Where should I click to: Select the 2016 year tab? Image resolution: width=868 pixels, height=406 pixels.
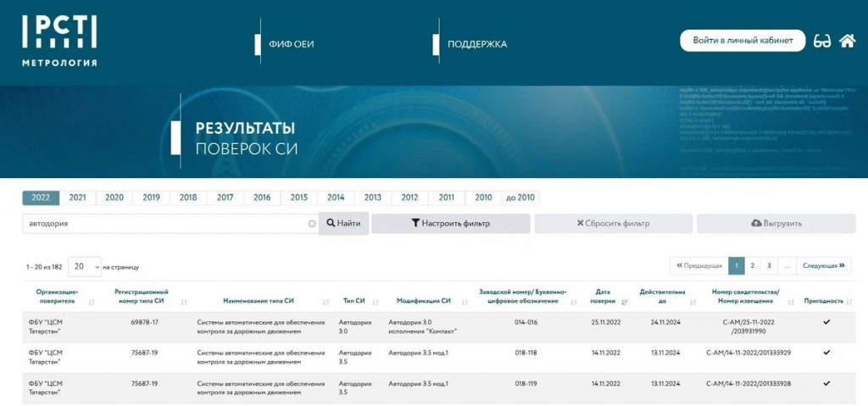tap(262, 197)
